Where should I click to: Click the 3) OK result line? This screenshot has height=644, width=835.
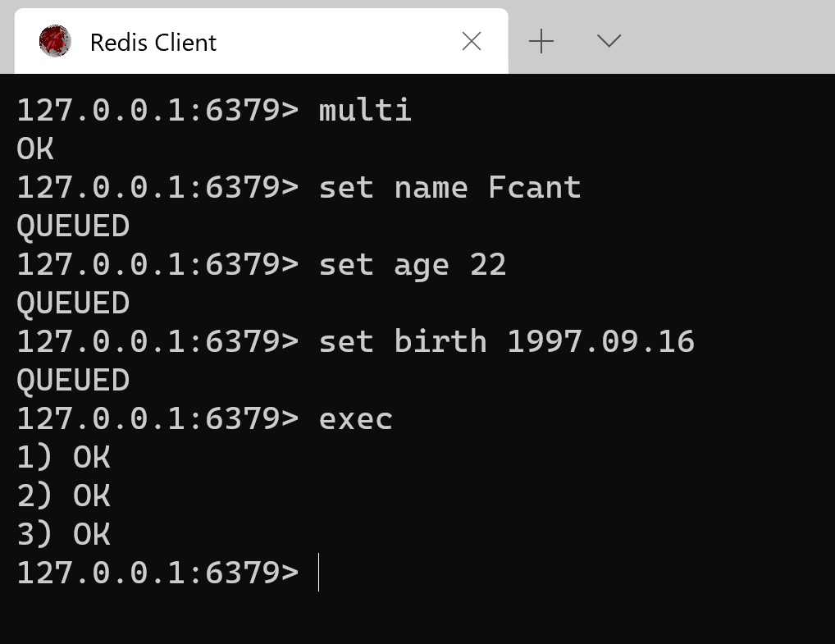pyautogui.click(x=63, y=534)
